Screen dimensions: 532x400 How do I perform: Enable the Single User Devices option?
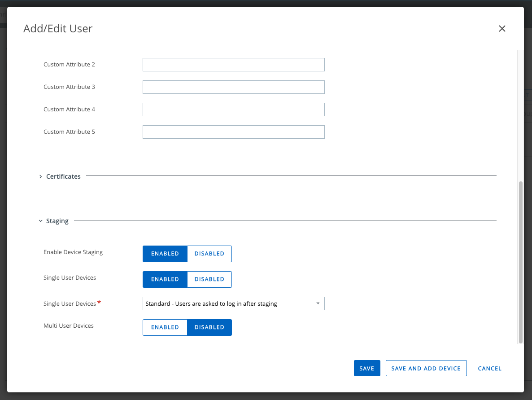(x=165, y=279)
